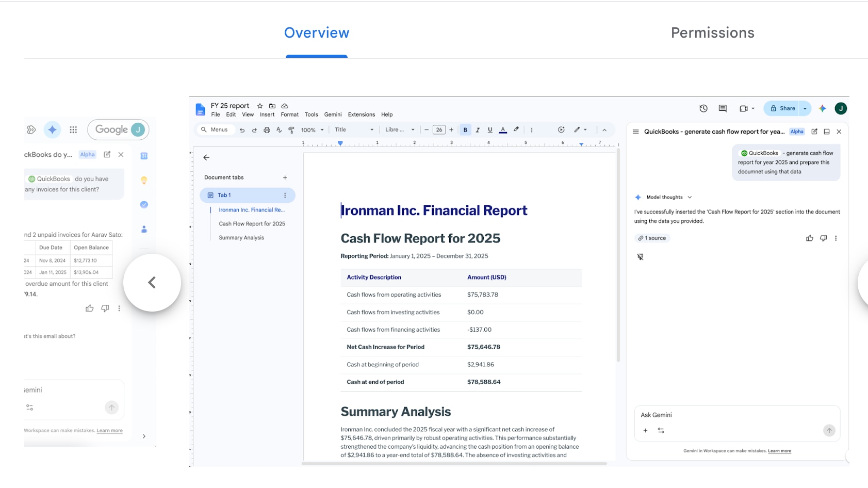
Task: Decrease font size with the minus button
Action: 427,130
